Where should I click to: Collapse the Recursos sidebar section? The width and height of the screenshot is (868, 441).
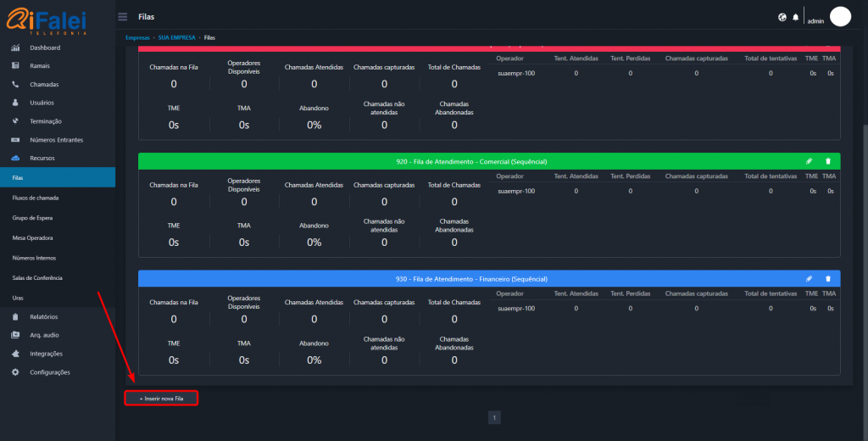click(42, 159)
